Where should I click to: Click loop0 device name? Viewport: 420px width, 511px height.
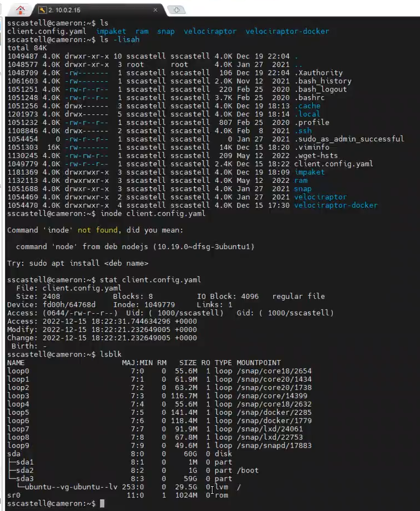click(18, 371)
